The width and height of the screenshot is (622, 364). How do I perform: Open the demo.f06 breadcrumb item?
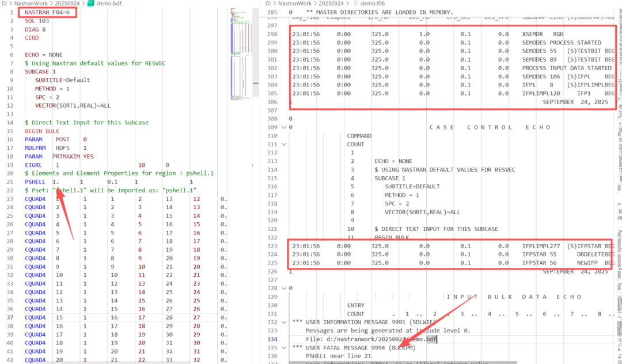[x=373, y=3]
